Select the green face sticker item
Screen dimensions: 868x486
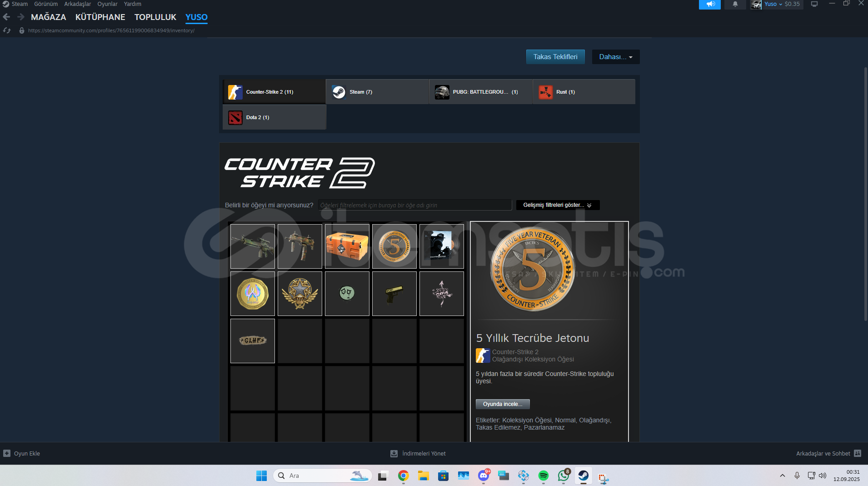[x=347, y=294]
